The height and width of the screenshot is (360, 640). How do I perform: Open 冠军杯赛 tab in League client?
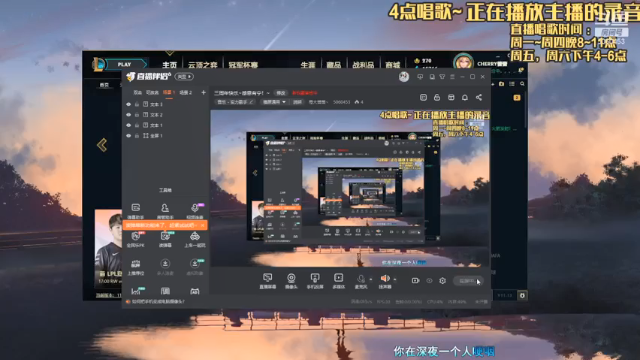pos(243,64)
